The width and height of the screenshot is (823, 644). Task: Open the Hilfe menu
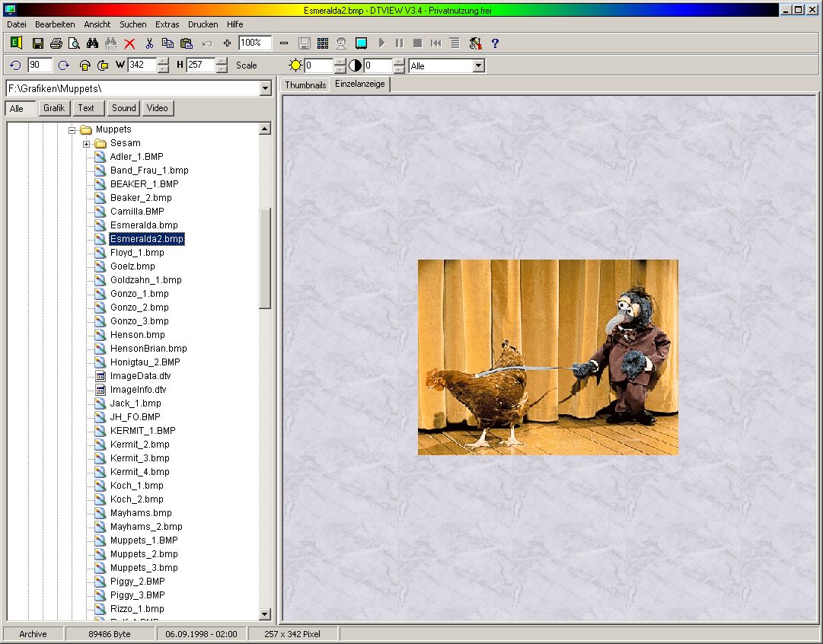tap(234, 24)
